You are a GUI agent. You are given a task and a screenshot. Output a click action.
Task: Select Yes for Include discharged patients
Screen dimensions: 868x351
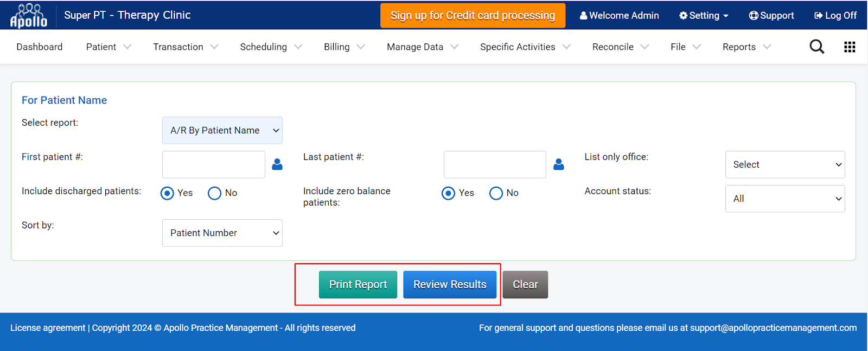coord(167,193)
